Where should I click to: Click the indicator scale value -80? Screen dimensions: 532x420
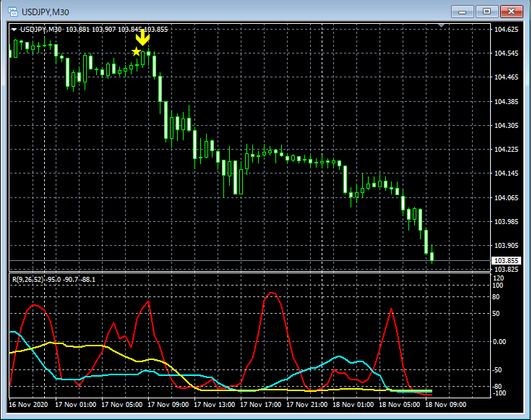coord(497,386)
